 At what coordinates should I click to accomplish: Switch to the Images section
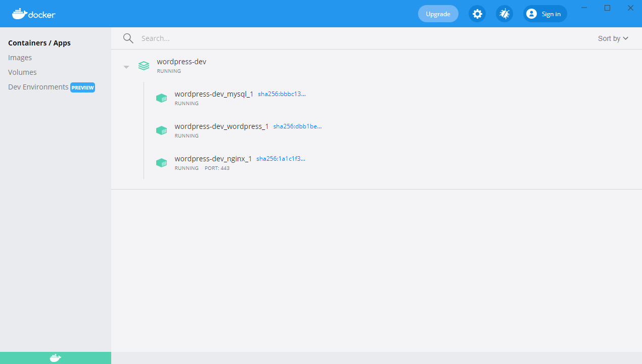[x=20, y=58]
